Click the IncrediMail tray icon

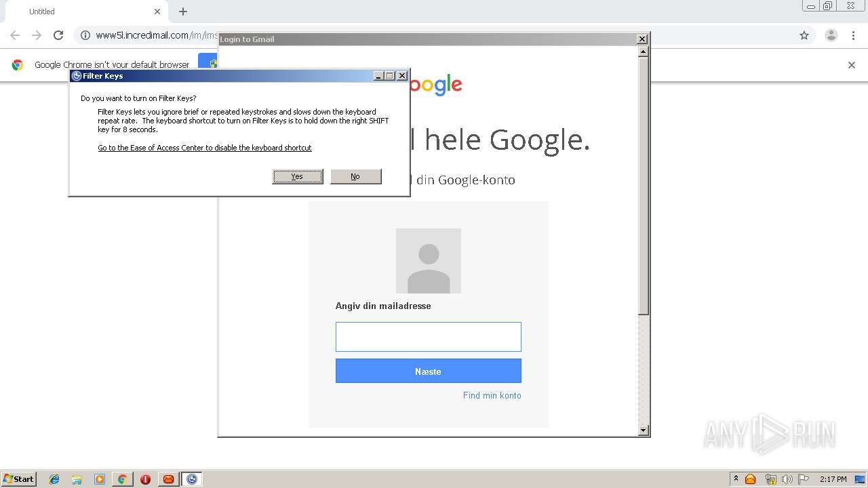751,479
